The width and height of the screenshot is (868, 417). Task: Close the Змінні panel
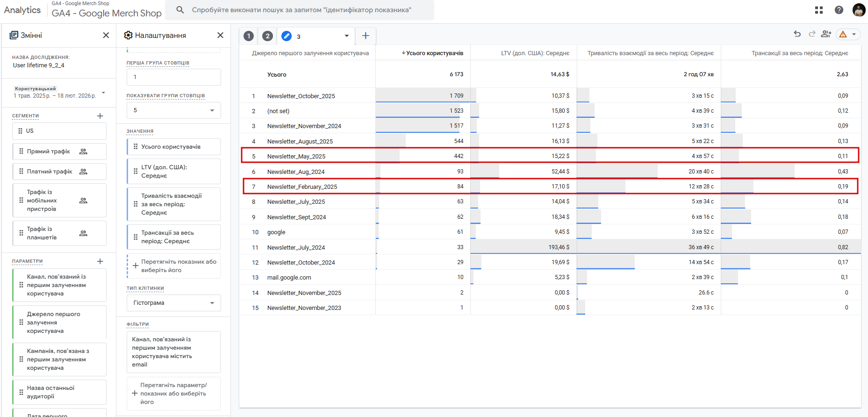point(106,35)
